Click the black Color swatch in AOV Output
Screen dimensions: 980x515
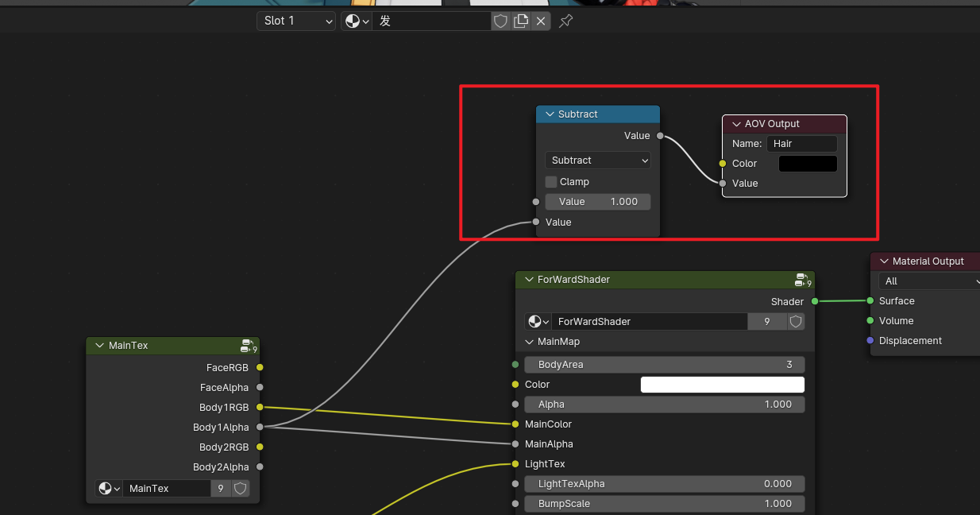click(x=808, y=164)
